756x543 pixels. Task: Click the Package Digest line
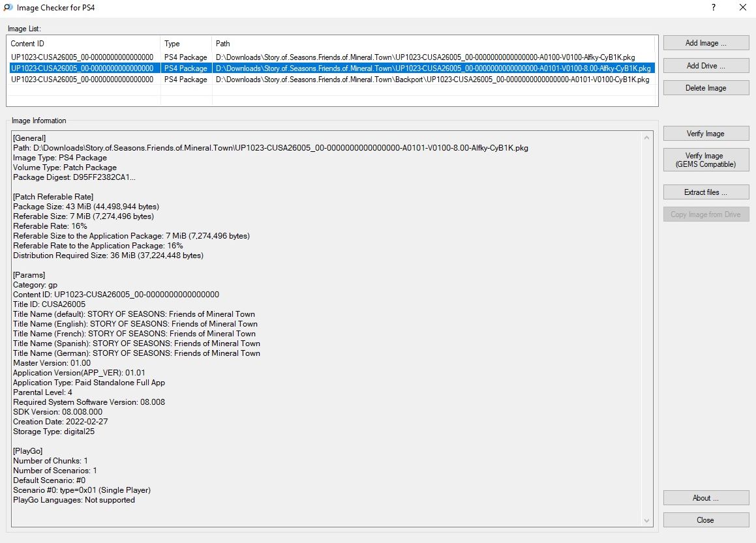pyautogui.click(x=74, y=177)
